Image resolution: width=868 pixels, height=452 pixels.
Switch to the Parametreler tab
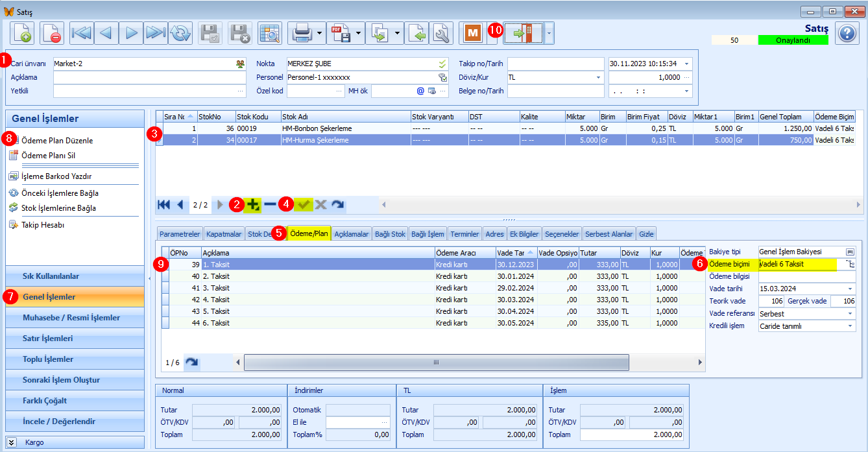(180, 234)
